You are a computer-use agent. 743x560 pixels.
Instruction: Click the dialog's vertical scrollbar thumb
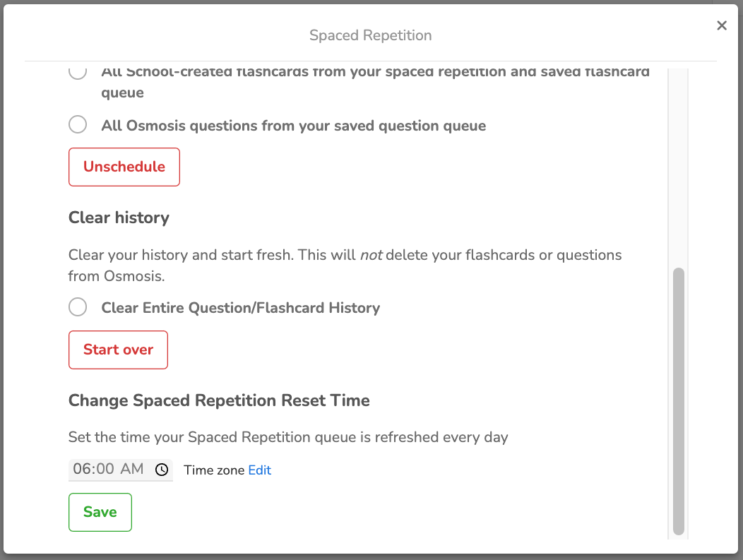(678, 403)
